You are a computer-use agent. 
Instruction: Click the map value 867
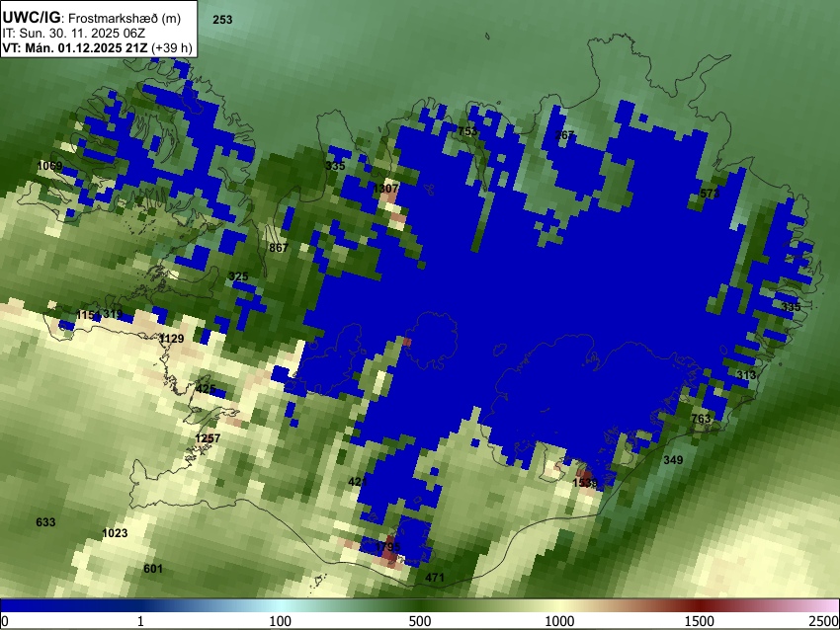coord(279,248)
